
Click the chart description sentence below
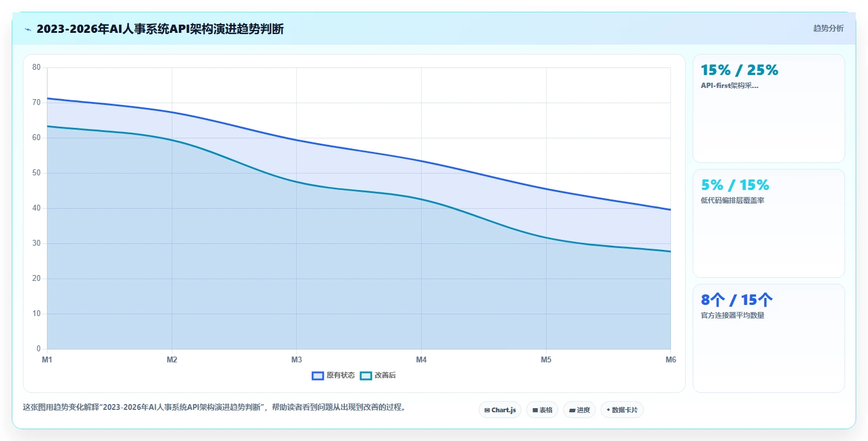215,407
